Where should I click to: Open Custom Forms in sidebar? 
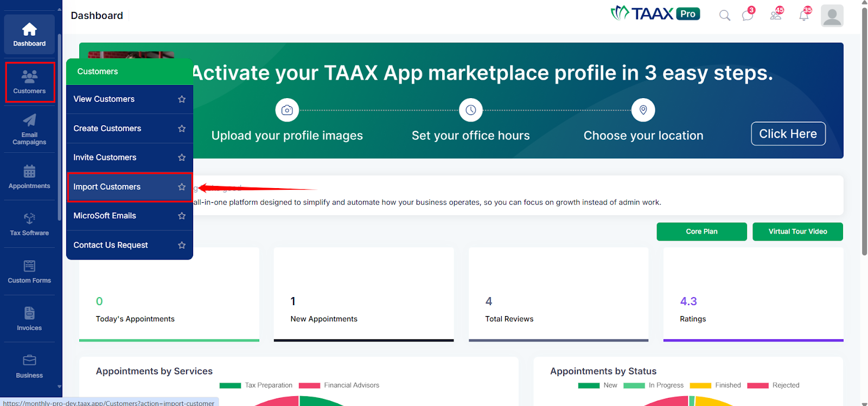pos(29,272)
